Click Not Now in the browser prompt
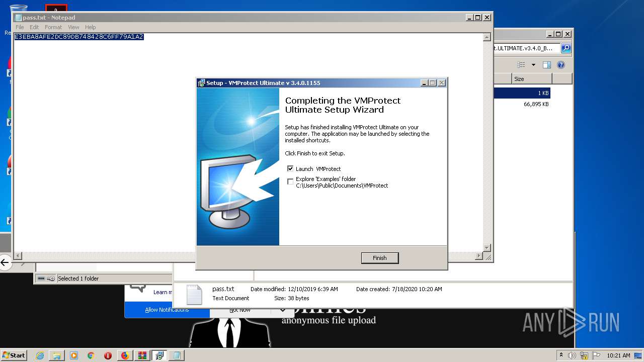Image resolution: width=644 pixels, height=362 pixels. click(240, 310)
